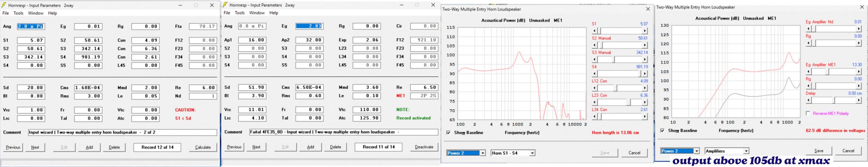Image resolution: width=868 pixels, height=167 pixels.
Task: Open Tools menu in Record 12 window
Action: click(18, 13)
